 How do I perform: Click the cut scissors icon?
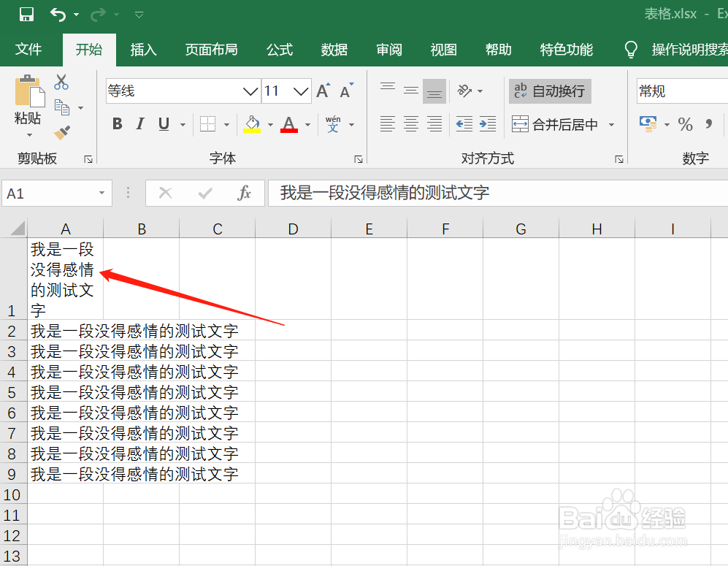pos(61,81)
